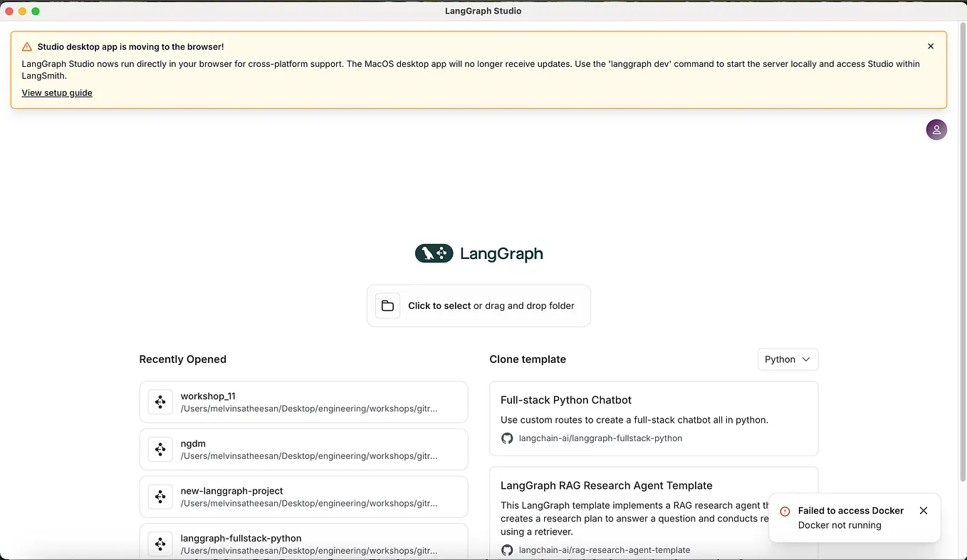Open the ngdm recent project entry
The height and width of the screenshot is (560, 967).
[x=304, y=449]
